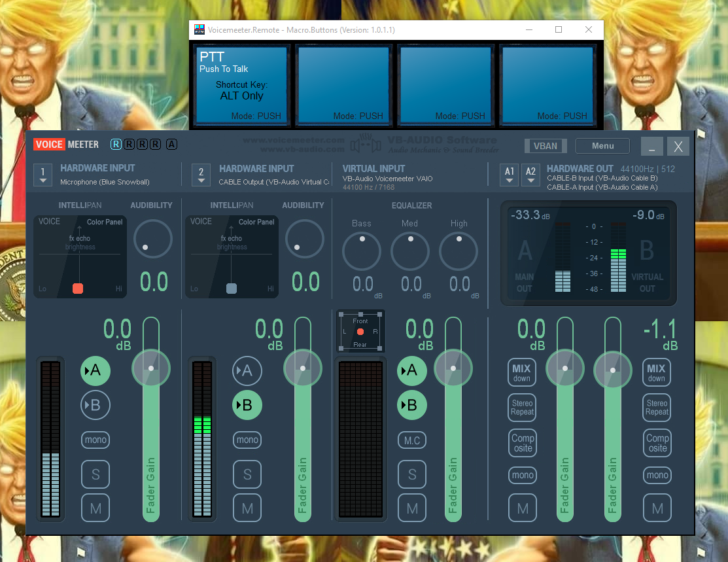This screenshot has width=728, height=562.
Task: Toggle Composite on bus A
Action: pos(523,443)
